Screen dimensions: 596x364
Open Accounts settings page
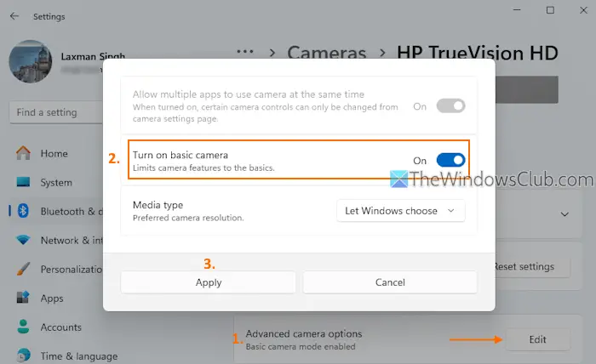[x=60, y=327]
